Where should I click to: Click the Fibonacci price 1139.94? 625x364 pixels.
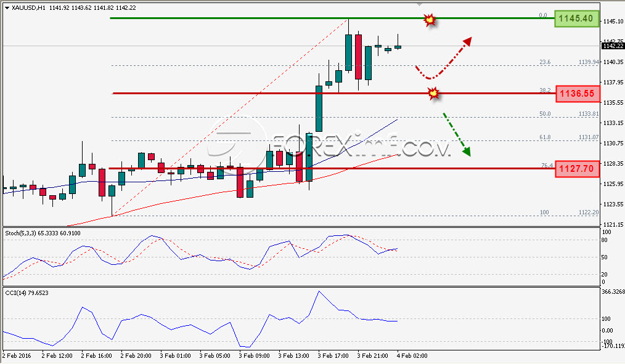(589, 62)
